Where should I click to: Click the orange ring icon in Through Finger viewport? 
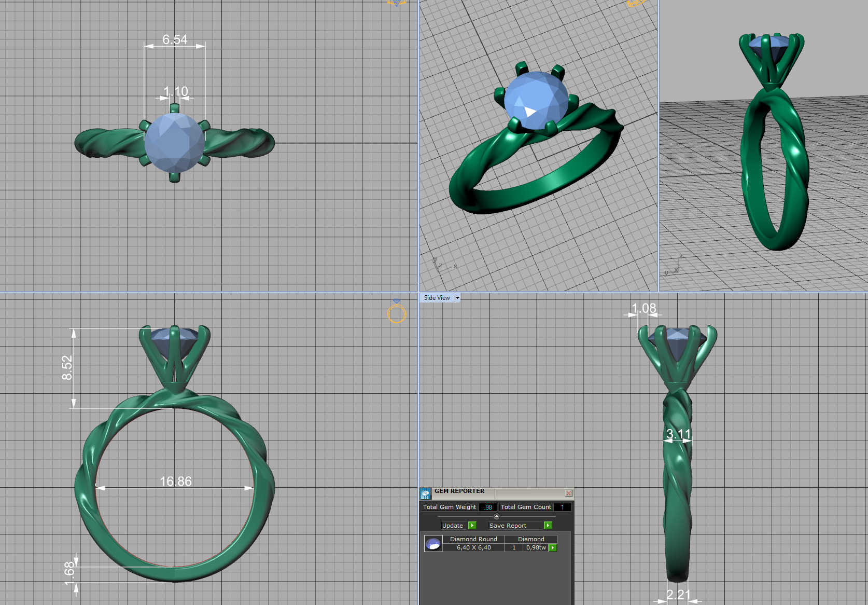(x=397, y=313)
